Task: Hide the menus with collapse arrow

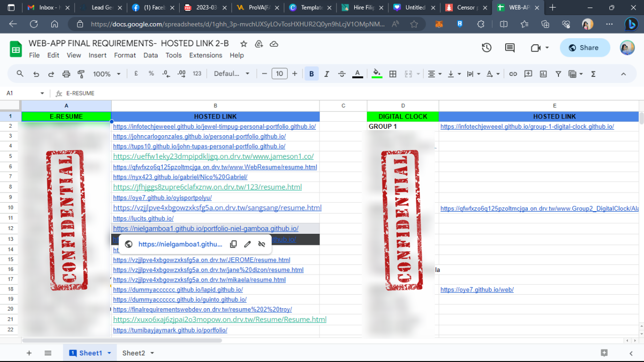Action: 623,74
